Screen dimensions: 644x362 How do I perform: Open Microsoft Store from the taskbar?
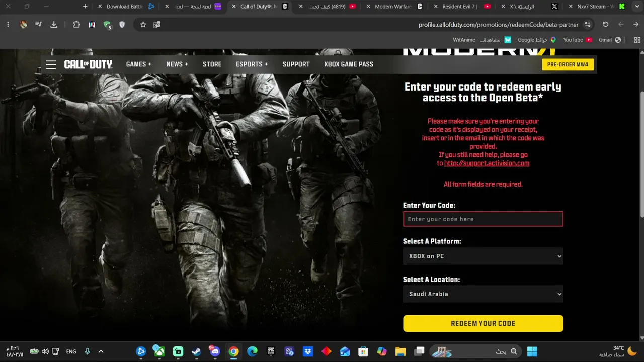point(363,351)
